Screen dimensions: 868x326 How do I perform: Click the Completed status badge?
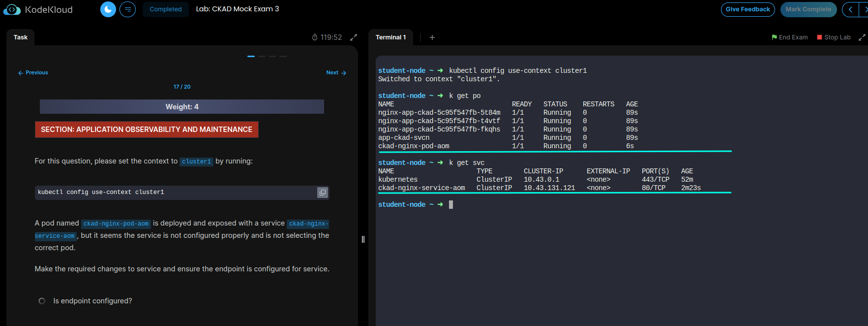tap(165, 9)
